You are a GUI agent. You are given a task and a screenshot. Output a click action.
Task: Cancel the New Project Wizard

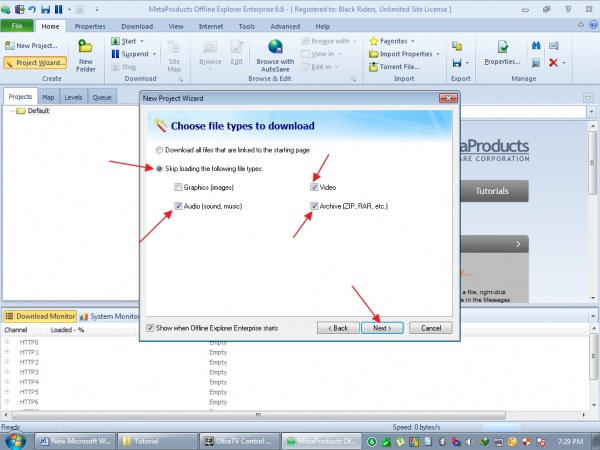[431, 328]
